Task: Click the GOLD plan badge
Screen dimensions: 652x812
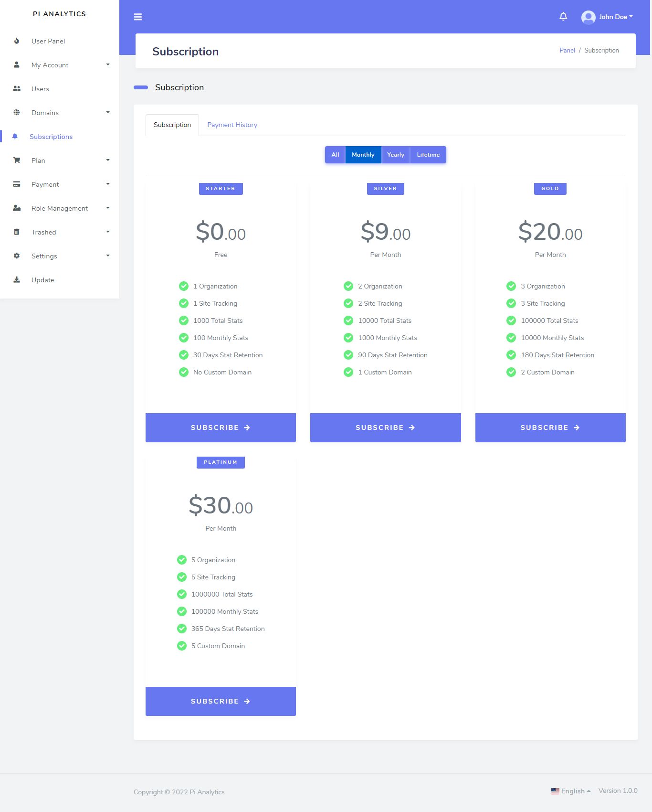Action: coord(550,189)
